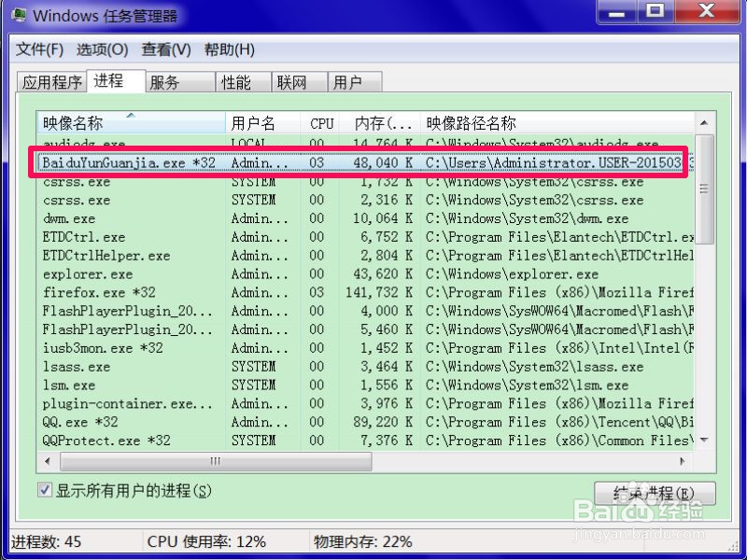Click the horizontal scrollbar thumb
The image size is (747, 560).
216,461
